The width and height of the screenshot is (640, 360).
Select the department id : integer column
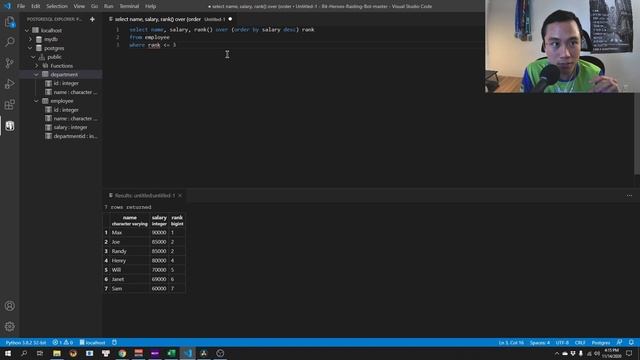[66, 83]
